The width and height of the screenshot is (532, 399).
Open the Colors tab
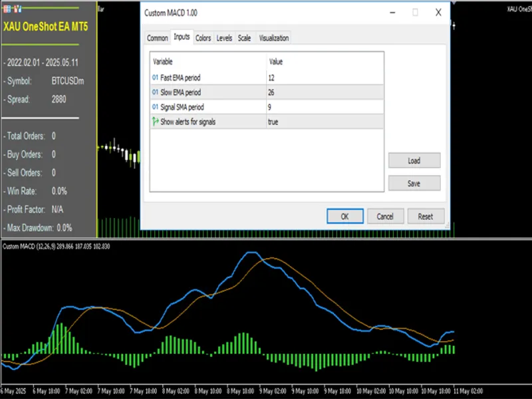[203, 38]
